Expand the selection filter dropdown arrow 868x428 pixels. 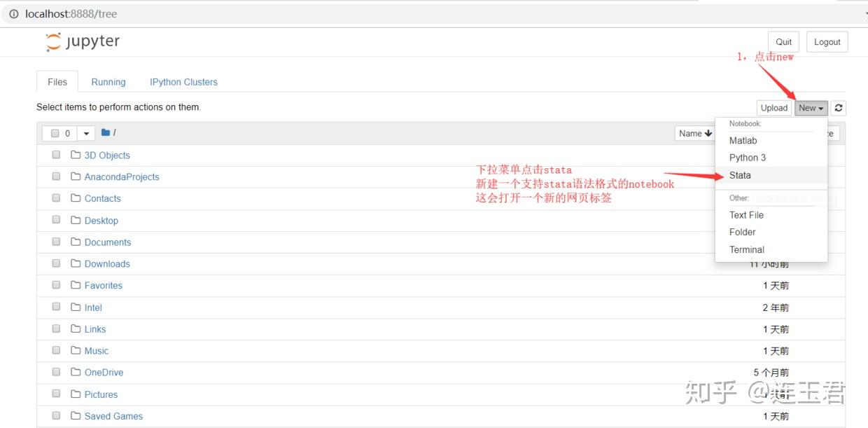pyautogui.click(x=85, y=132)
